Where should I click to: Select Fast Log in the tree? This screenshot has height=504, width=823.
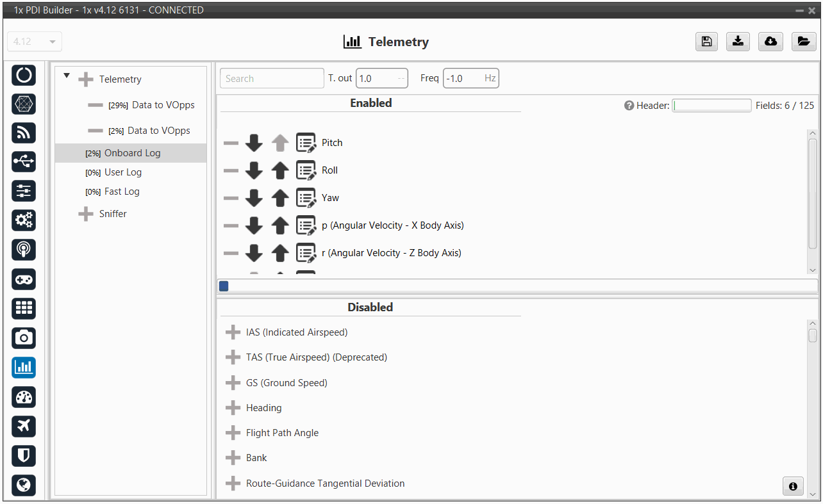(122, 191)
